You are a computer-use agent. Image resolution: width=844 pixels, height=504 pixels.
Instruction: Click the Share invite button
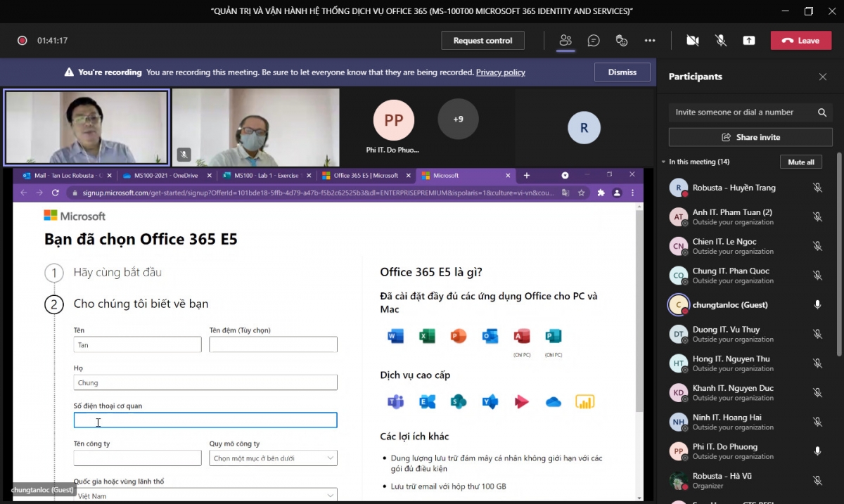pos(750,137)
